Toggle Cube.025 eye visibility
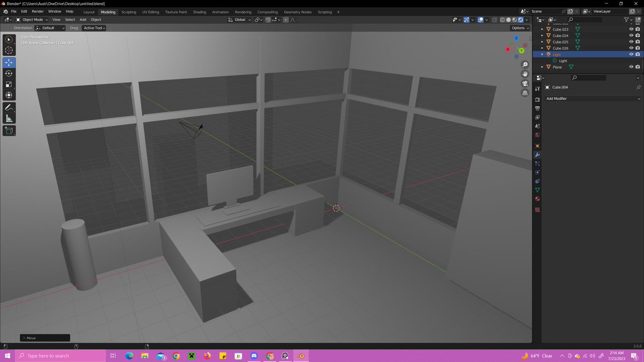Screen dimensions: 644x362 click(x=631, y=42)
